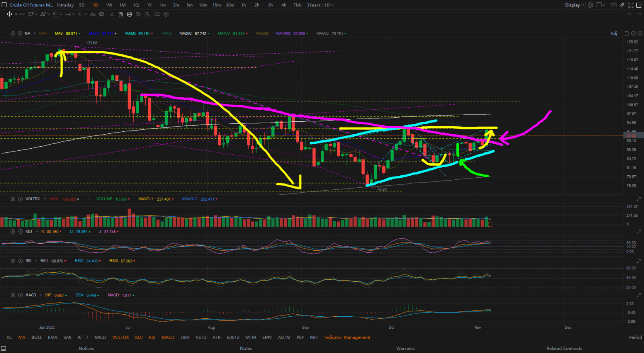Select the 1W timeframe
This screenshot has height=353, width=644.
click(x=109, y=5)
